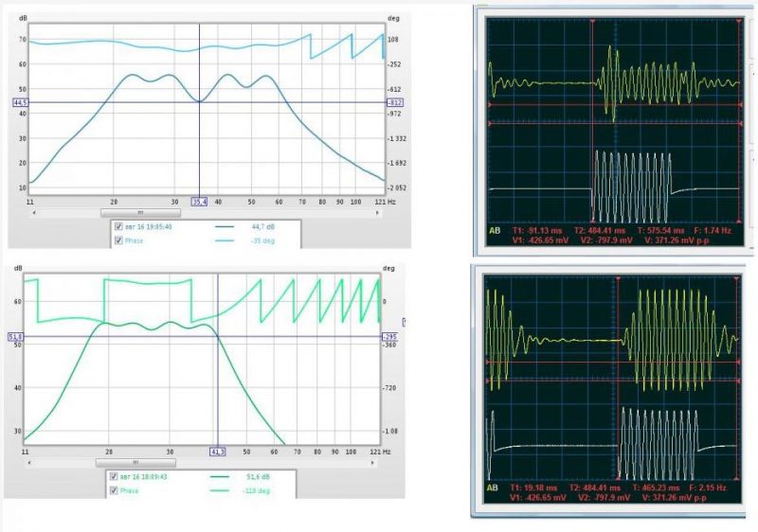This screenshot has width=758, height=532.
Task: Uncheck the 18:09:43 measurement trace checkbox
Action: pyautogui.click(x=114, y=476)
